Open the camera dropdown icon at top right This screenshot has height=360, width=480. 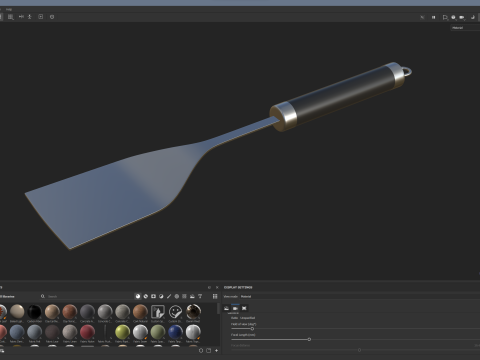(462, 17)
